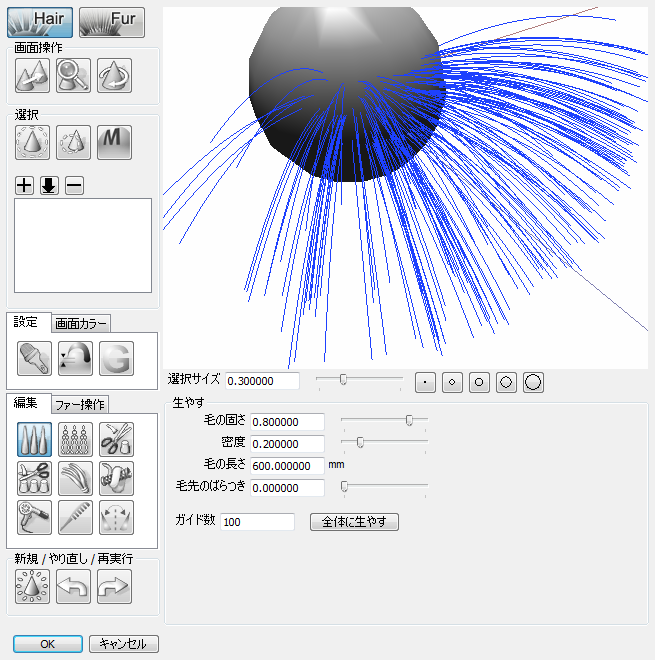This screenshot has width=655, height=660.
Task: Click the redo arrow icon
Action: click(114, 587)
